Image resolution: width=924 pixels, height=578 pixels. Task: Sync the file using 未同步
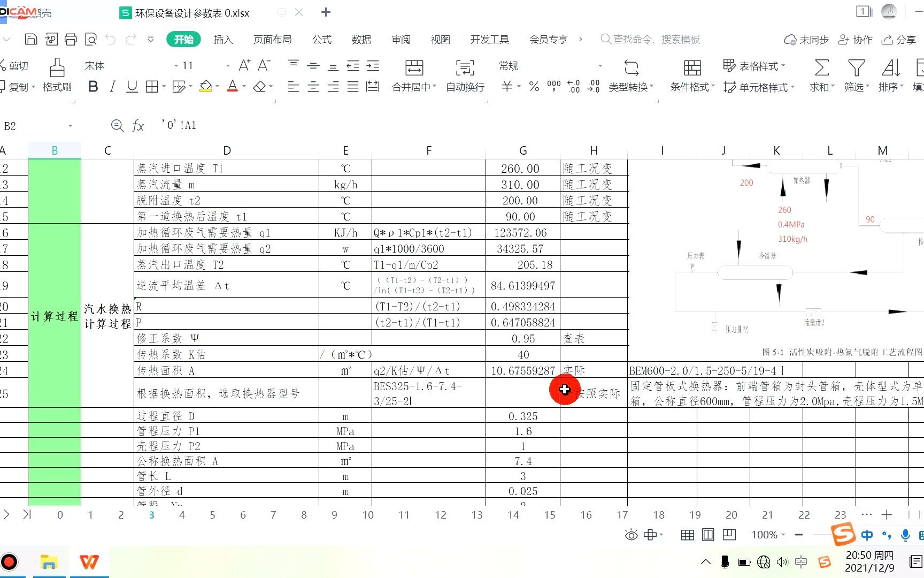coord(805,39)
